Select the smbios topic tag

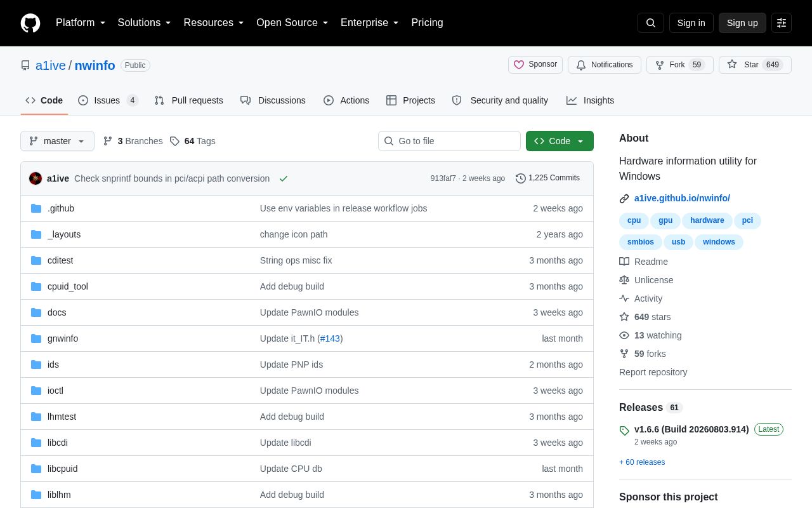641,242
